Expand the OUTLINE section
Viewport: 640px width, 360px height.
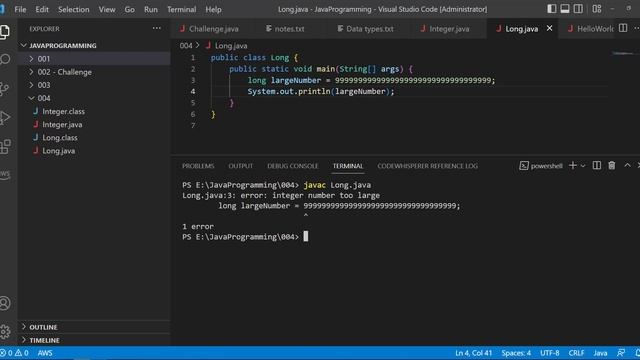(x=94, y=327)
